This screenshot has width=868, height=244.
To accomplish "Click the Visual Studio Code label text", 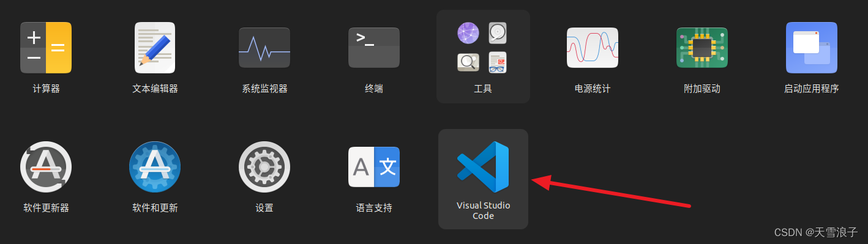I will [x=483, y=210].
